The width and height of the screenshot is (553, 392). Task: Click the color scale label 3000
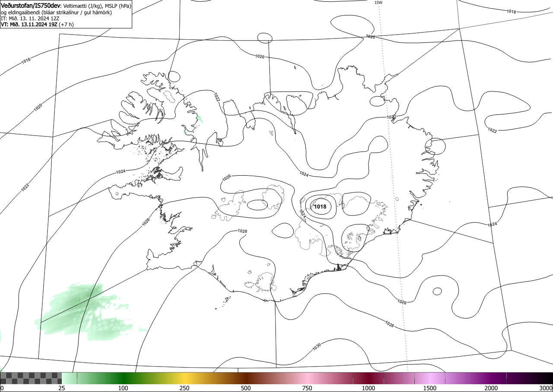click(x=546, y=388)
